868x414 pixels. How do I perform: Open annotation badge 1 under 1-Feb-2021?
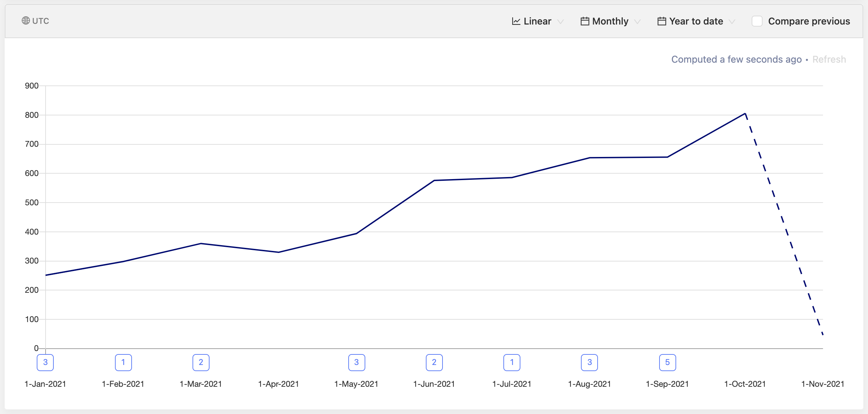(123, 363)
